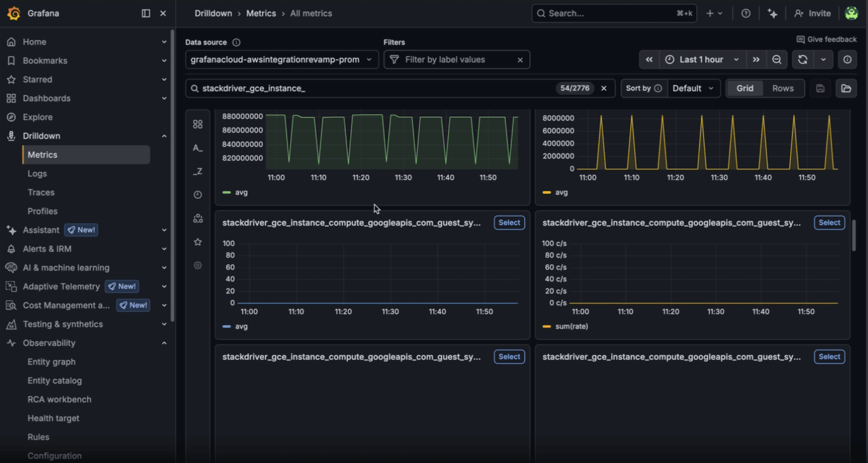Zoom out the time range
Viewport: 868px width, 463px height.
click(x=777, y=60)
